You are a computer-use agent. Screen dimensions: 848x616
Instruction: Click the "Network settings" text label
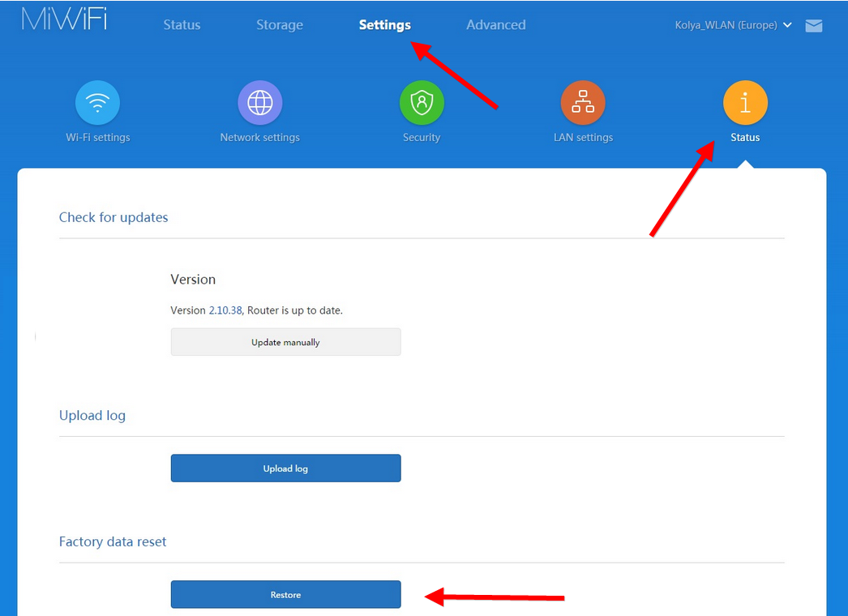pyautogui.click(x=259, y=138)
